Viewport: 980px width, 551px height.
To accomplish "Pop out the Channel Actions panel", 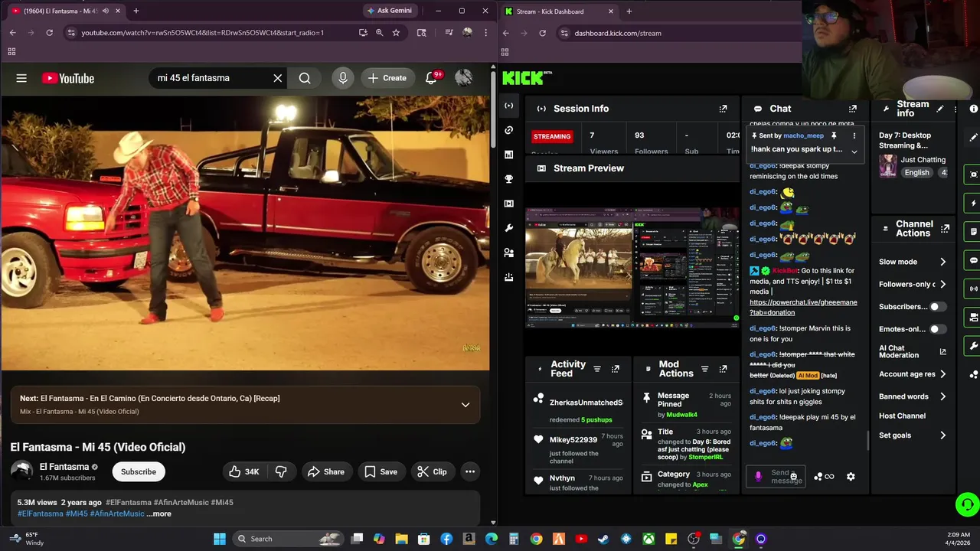I will [x=946, y=228].
